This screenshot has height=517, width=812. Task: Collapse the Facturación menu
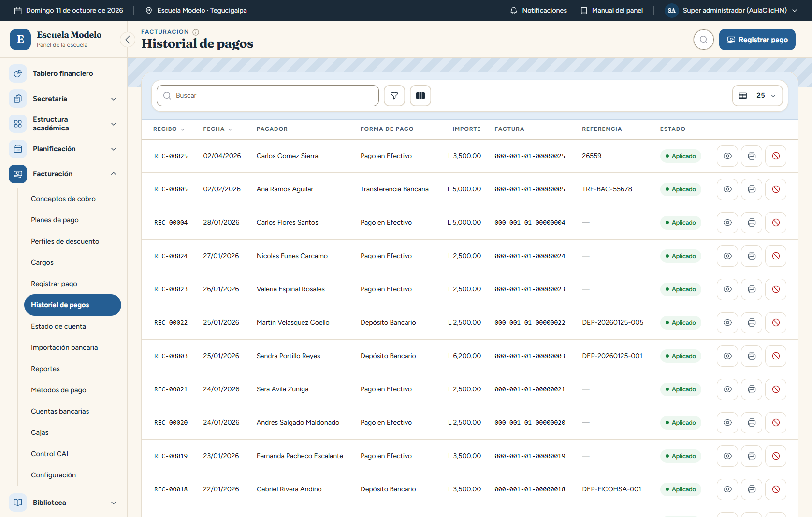64,174
